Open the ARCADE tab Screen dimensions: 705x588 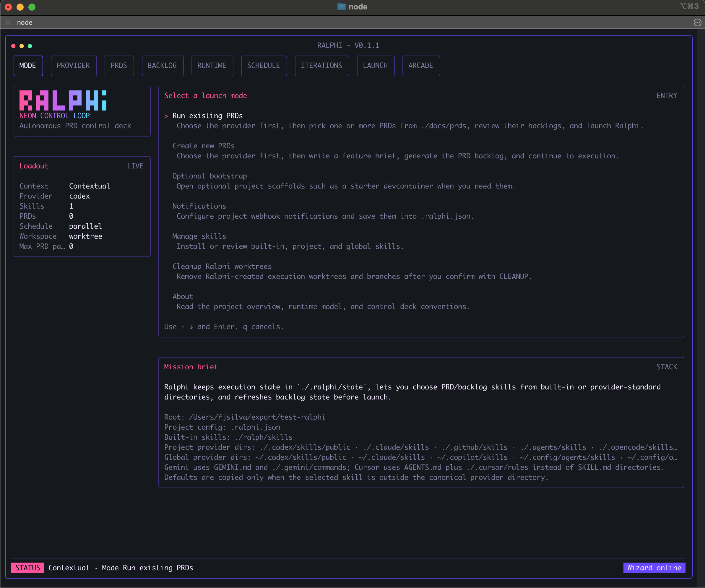421,66
